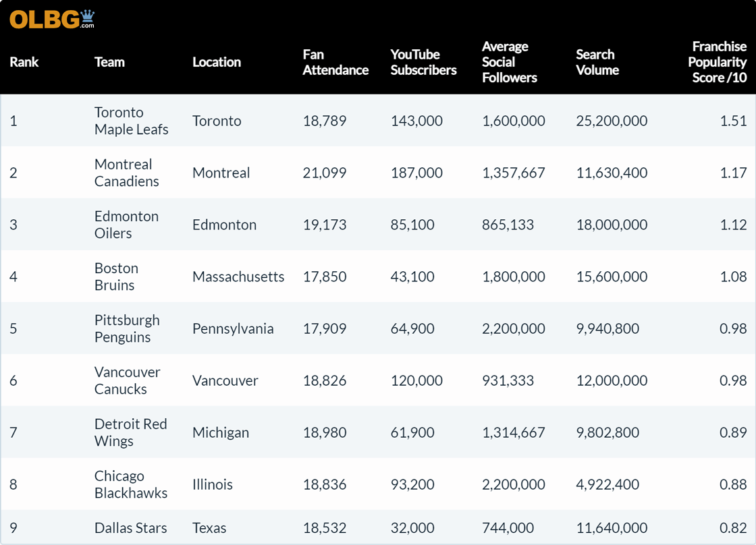The height and width of the screenshot is (545, 756).
Task: Click social followers value 1,357,667
Action: pos(514,173)
